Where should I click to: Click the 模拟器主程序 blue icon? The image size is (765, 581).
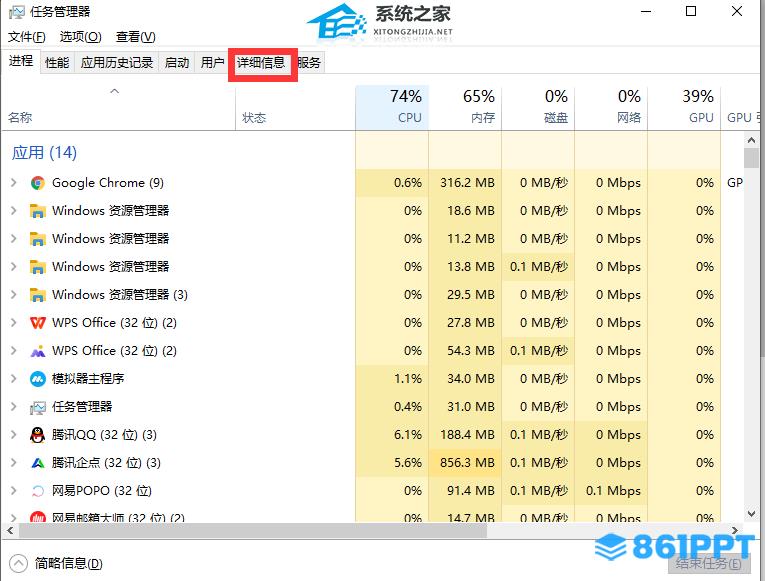pyautogui.click(x=38, y=379)
